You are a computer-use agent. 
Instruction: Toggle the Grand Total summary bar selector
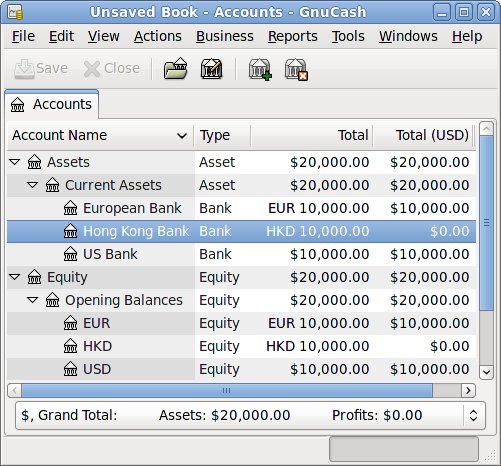pos(474,415)
